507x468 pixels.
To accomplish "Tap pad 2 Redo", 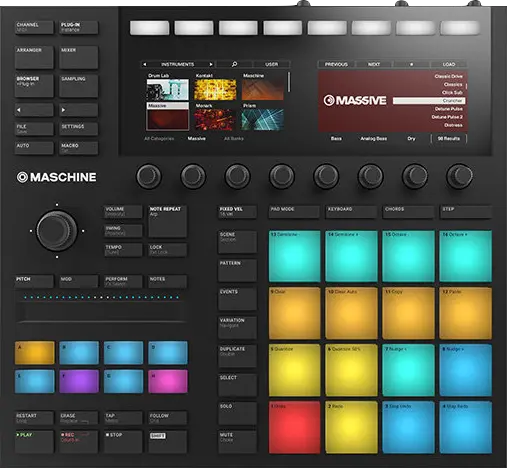I will coord(351,427).
